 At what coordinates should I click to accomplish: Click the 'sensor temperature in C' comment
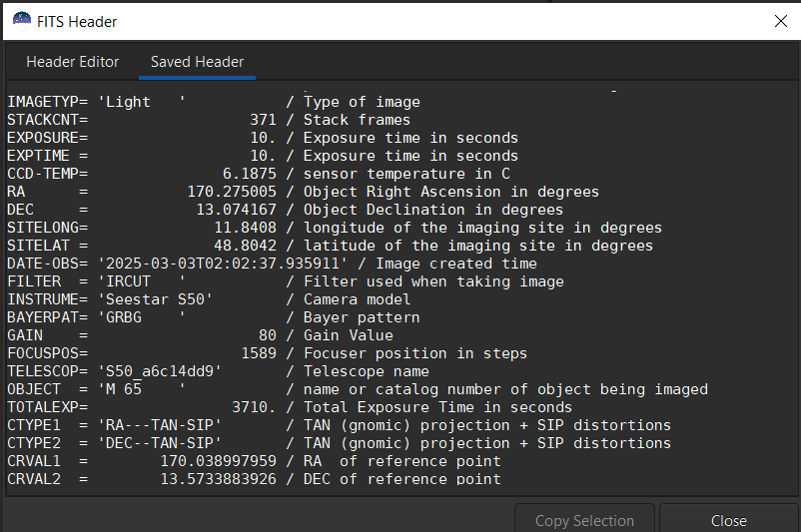coord(406,174)
